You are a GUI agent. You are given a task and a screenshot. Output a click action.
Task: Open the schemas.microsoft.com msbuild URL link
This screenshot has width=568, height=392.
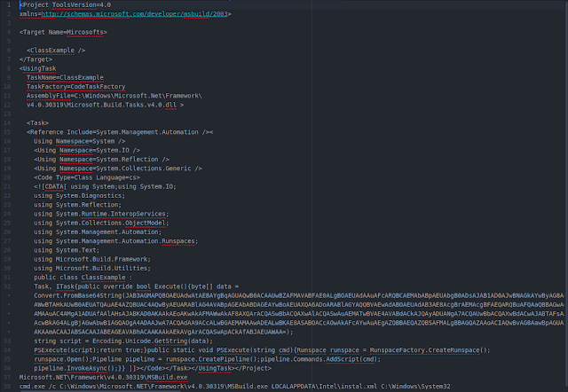point(134,14)
